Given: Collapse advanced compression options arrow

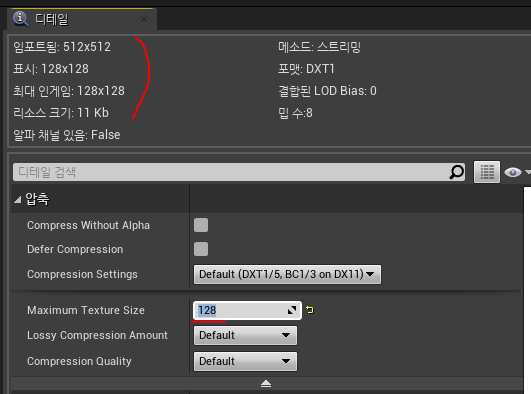Looking at the screenshot, I should tap(266, 383).
